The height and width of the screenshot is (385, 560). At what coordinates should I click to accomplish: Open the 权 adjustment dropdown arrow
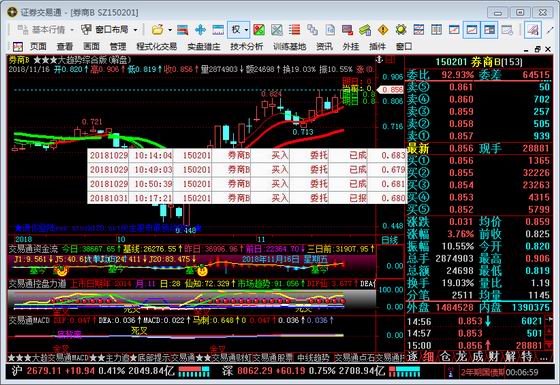(246, 30)
